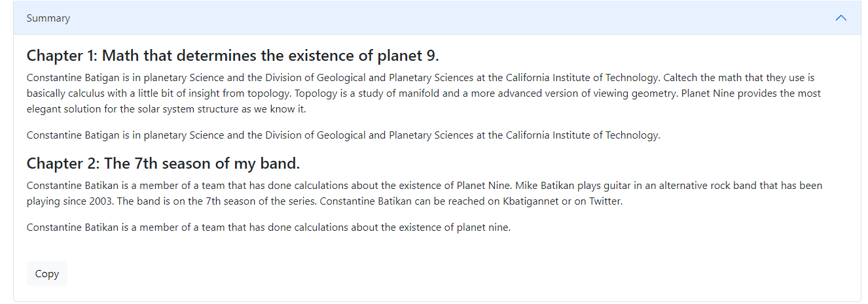Select the Chapter 1 planet 9 heading
Image resolution: width=868 pixels, height=304 pixels.
[x=233, y=55]
